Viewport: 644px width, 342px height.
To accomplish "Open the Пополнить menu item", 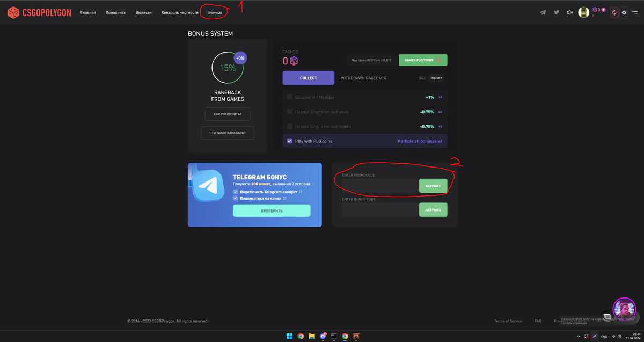I will point(116,12).
